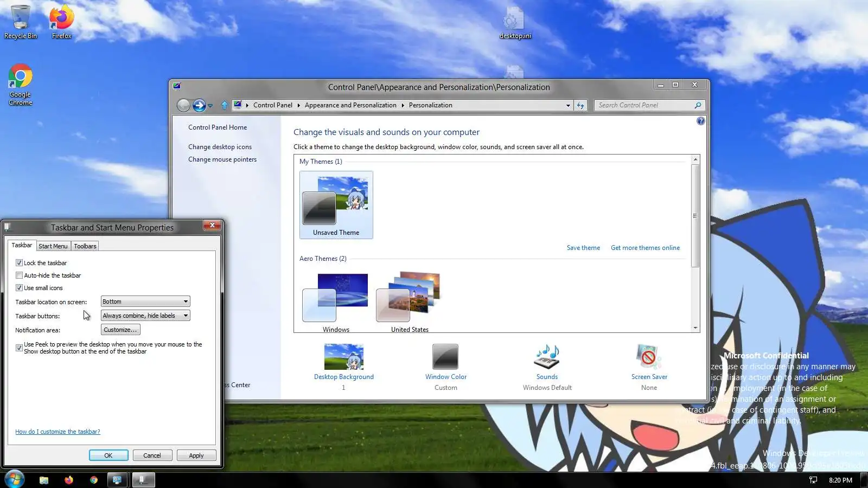Viewport: 868px width, 488px height.
Task: Open the Control Panel Home link
Action: pos(218,127)
